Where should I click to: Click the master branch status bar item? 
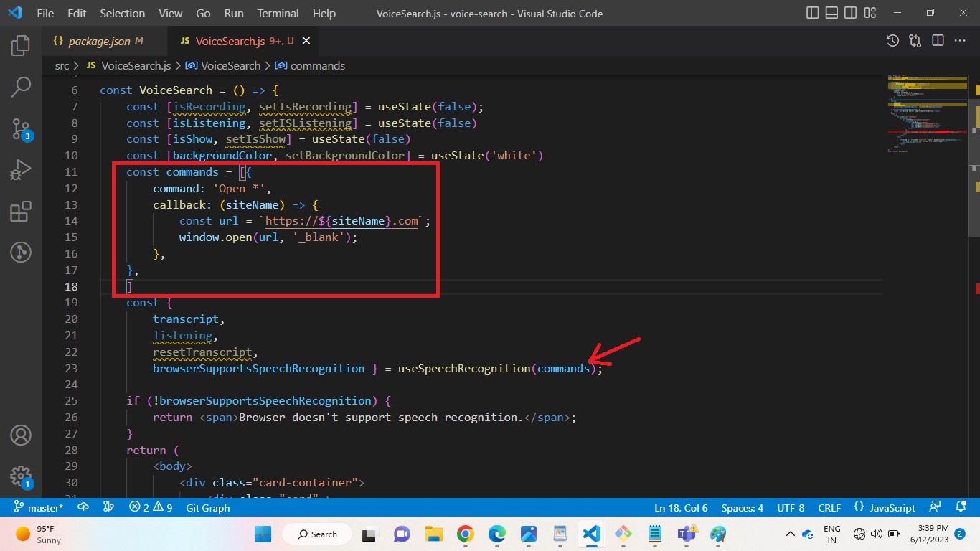coord(39,507)
